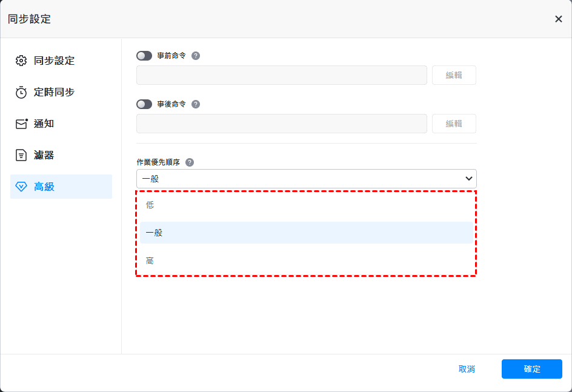Click 編輯 button for 事前命令
The image size is (572, 392).
[x=454, y=75]
